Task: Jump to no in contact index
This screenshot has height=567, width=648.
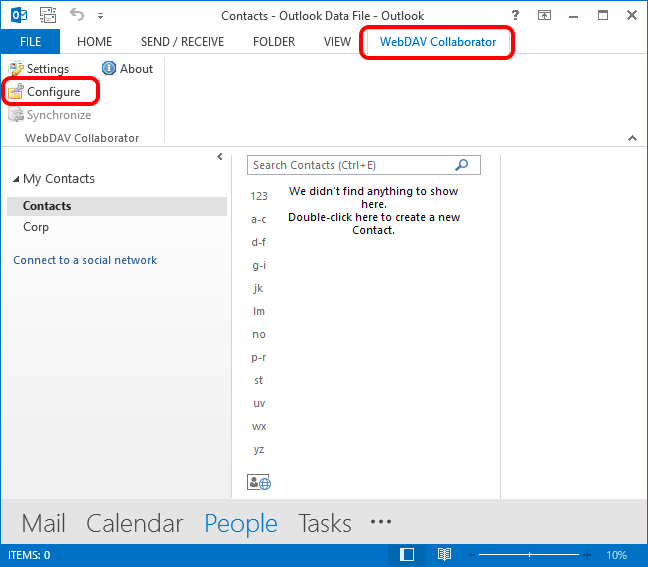Action: (x=259, y=334)
